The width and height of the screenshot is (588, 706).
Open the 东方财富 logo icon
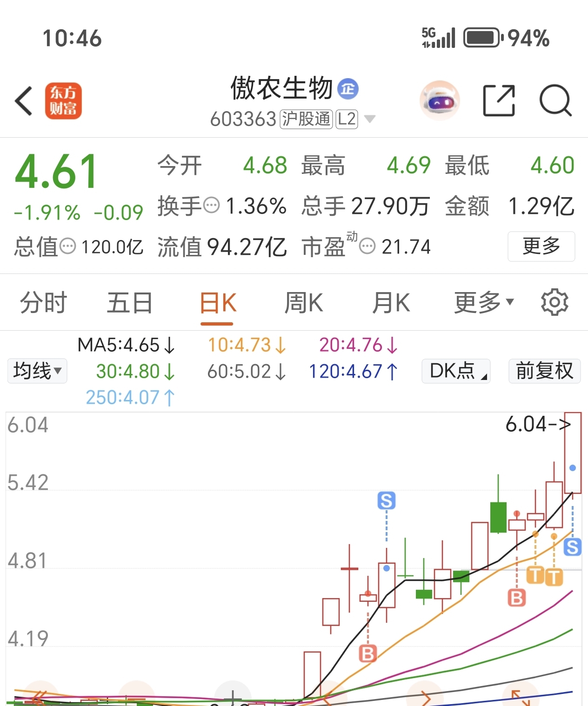63,100
